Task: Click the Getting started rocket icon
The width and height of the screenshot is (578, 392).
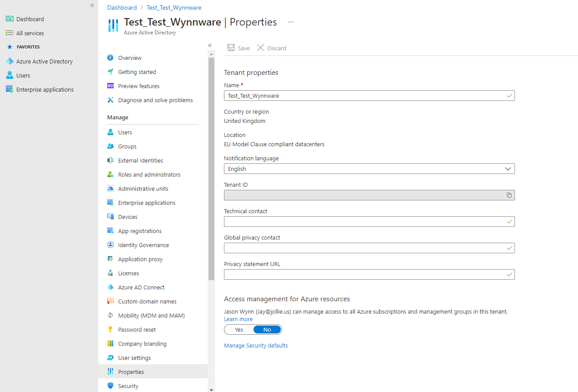Action: click(x=110, y=72)
